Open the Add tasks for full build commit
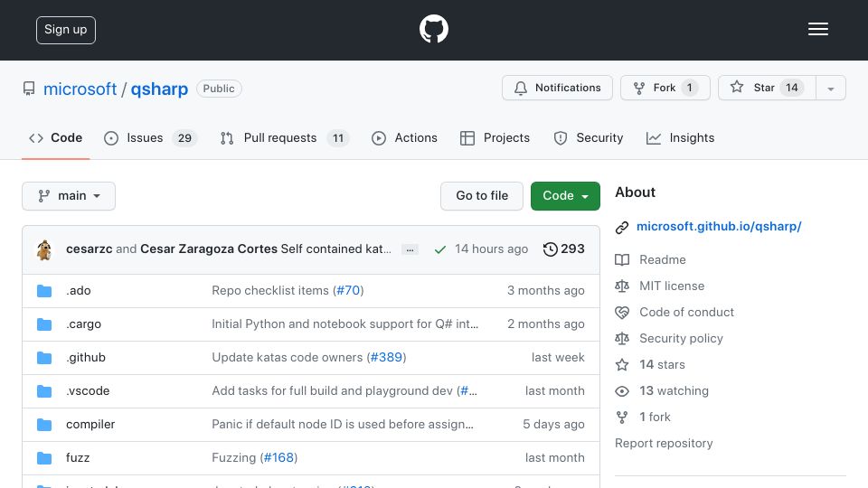The height and width of the screenshot is (488, 868). click(x=332, y=390)
